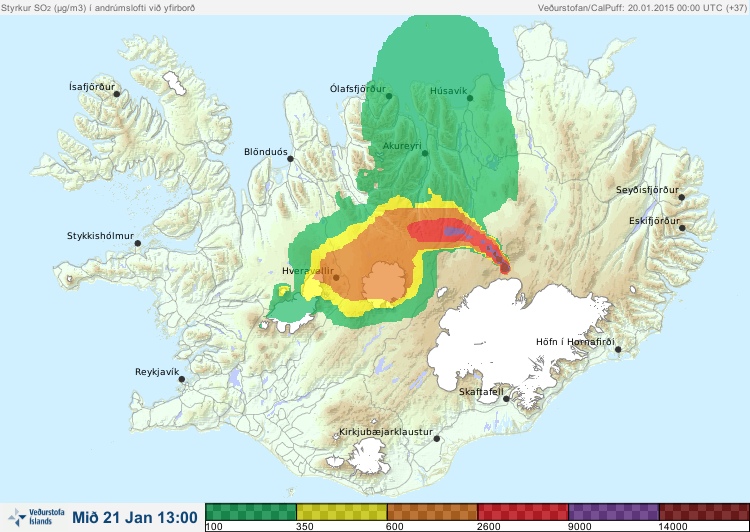Click the Veðurstofan/CalPuff timestamp text
This screenshot has height=532, width=750.
click(642, 8)
